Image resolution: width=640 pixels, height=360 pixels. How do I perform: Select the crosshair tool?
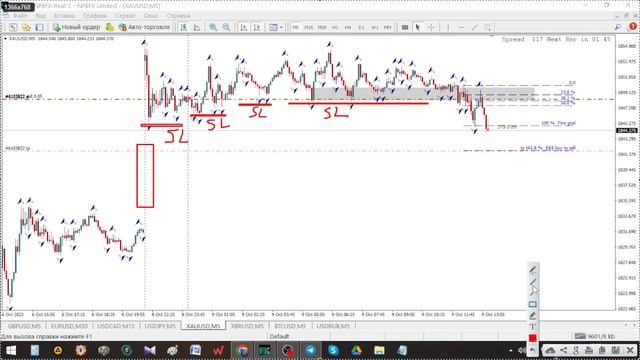pyautogui.click(x=431, y=27)
